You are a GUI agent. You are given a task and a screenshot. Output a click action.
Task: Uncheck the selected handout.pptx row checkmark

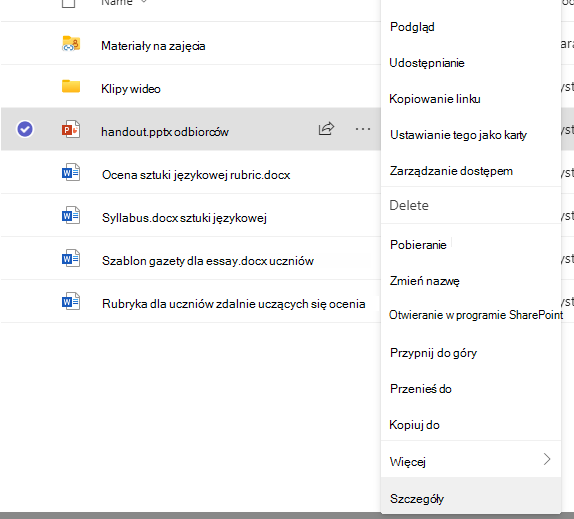(25, 129)
